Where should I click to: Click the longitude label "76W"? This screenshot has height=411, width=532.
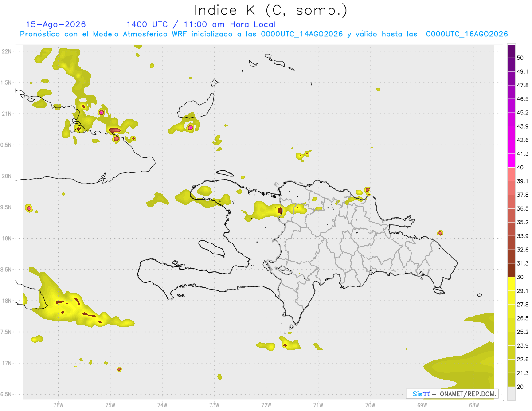tap(58, 404)
